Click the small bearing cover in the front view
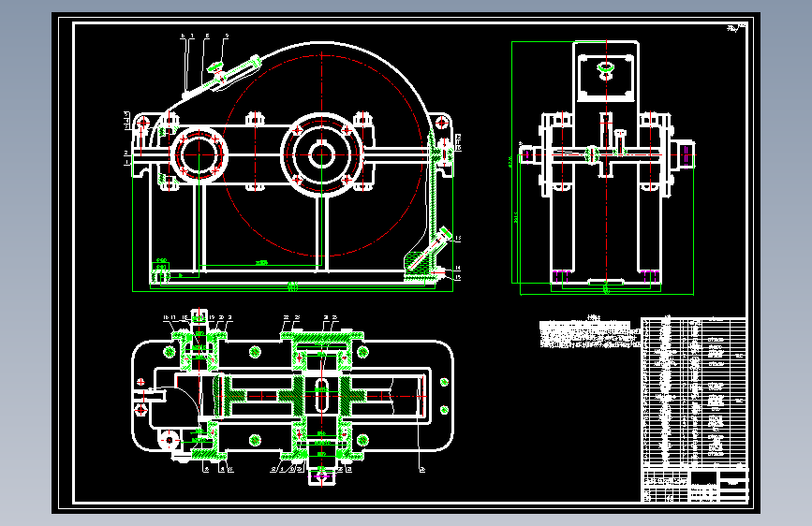 (x=199, y=154)
